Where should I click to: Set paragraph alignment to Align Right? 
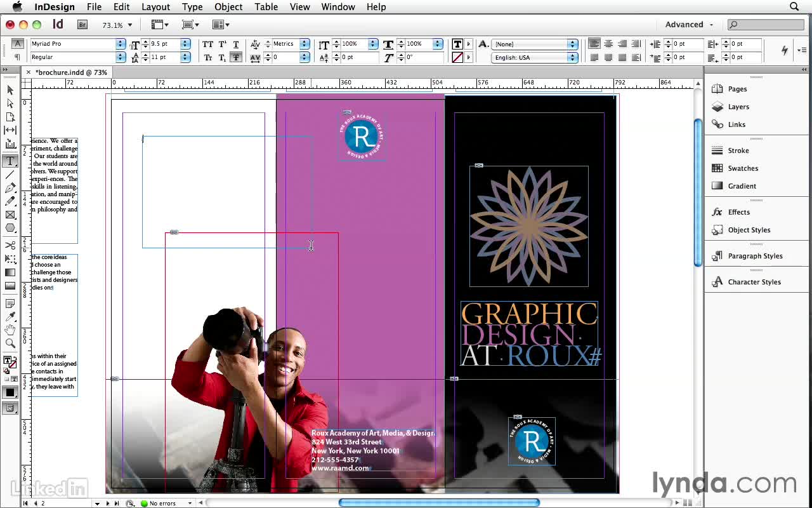622,44
